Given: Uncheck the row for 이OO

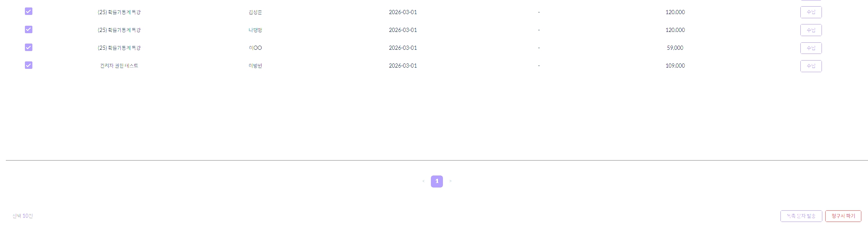Looking at the screenshot, I should [x=29, y=47].
